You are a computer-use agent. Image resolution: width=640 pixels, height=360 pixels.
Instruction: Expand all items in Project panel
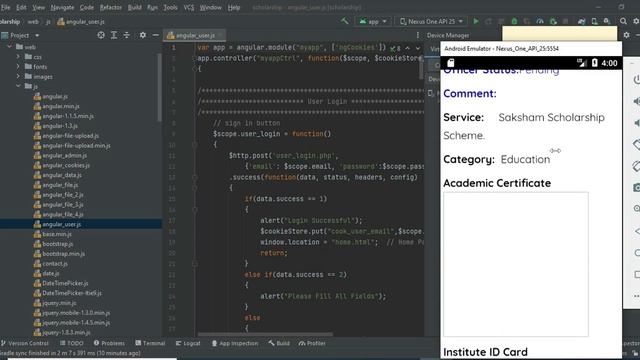pyautogui.click(x=114, y=36)
